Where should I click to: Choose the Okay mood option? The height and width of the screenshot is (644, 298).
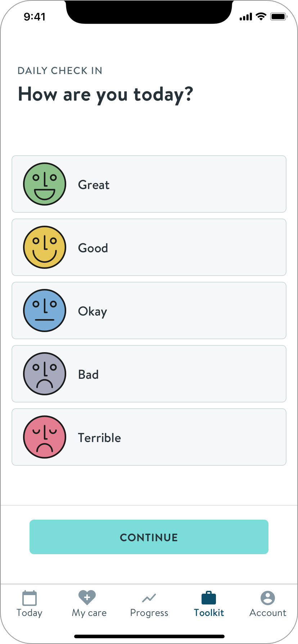(149, 310)
